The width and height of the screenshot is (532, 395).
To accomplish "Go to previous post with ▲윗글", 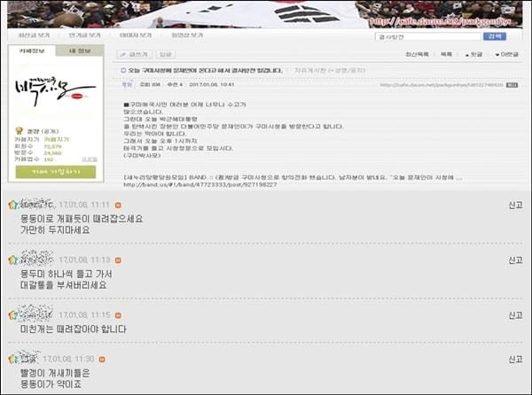I will 473,54.
